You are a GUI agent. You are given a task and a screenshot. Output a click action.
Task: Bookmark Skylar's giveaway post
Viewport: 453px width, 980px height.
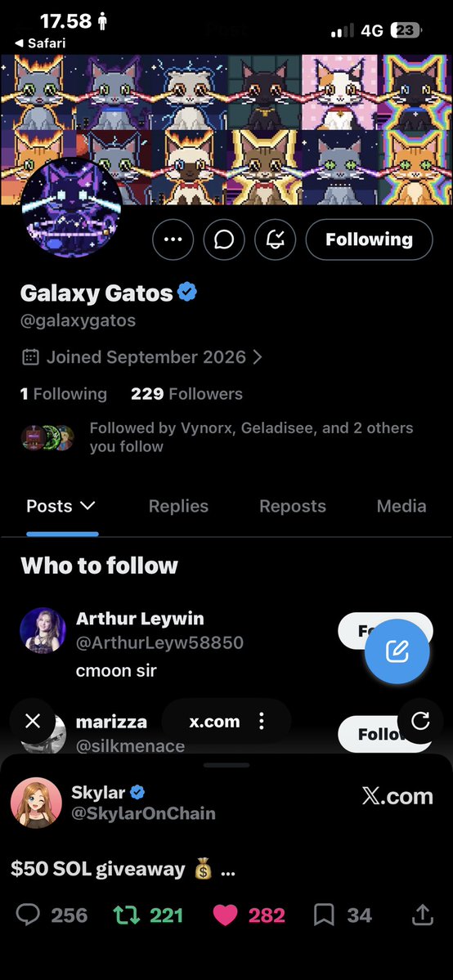point(324,915)
